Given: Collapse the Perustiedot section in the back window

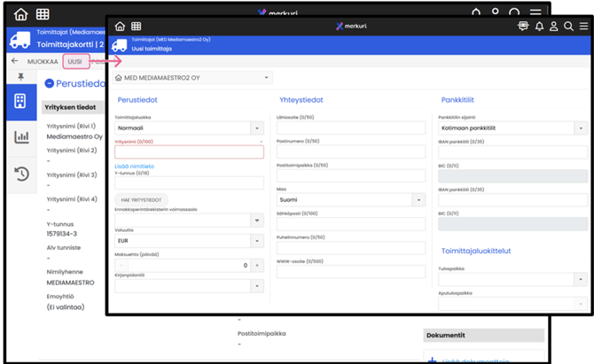Looking at the screenshot, I should click(x=49, y=83).
